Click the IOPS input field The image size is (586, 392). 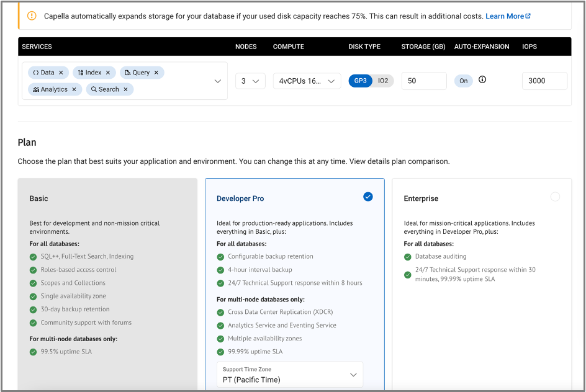[x=544, y=81]
